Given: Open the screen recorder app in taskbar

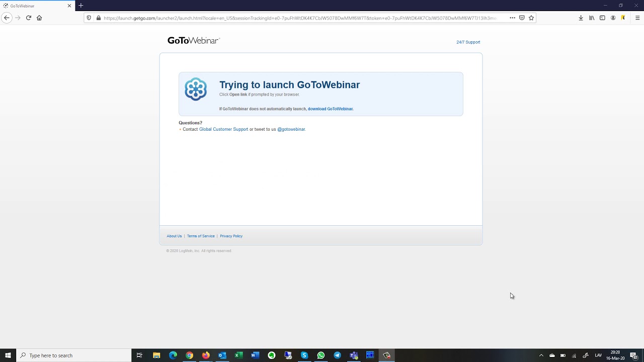Looking at the screenshot, I should 386,355.
